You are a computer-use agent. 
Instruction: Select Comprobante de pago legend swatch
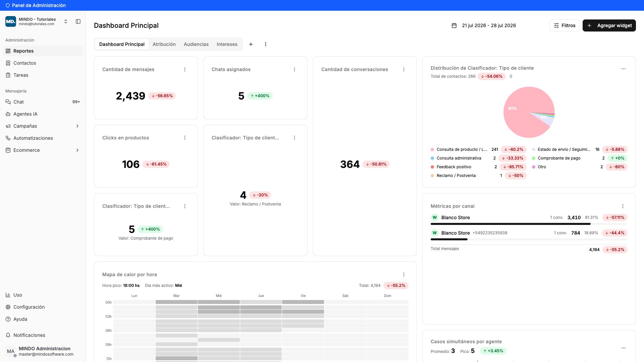[x=534, y=158]
